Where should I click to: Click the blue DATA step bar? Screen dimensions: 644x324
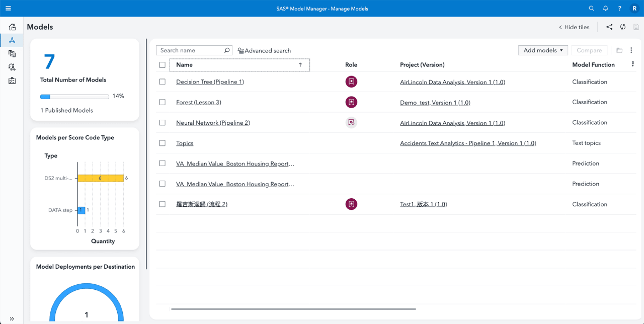coord(81,210)
